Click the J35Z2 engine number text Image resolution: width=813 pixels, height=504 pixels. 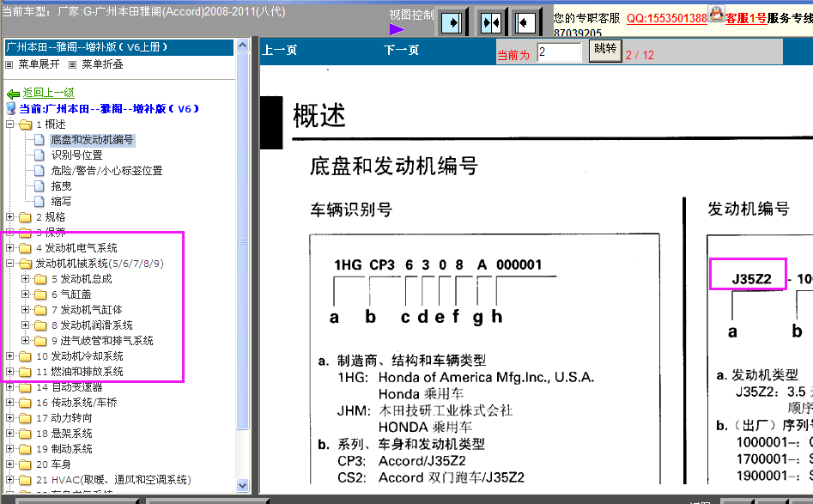tap(751, 280)
